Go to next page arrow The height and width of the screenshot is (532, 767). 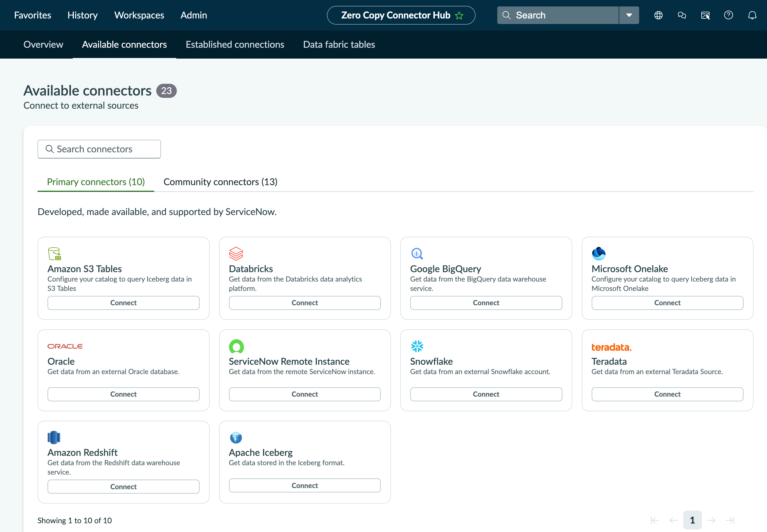pos(711,520)
